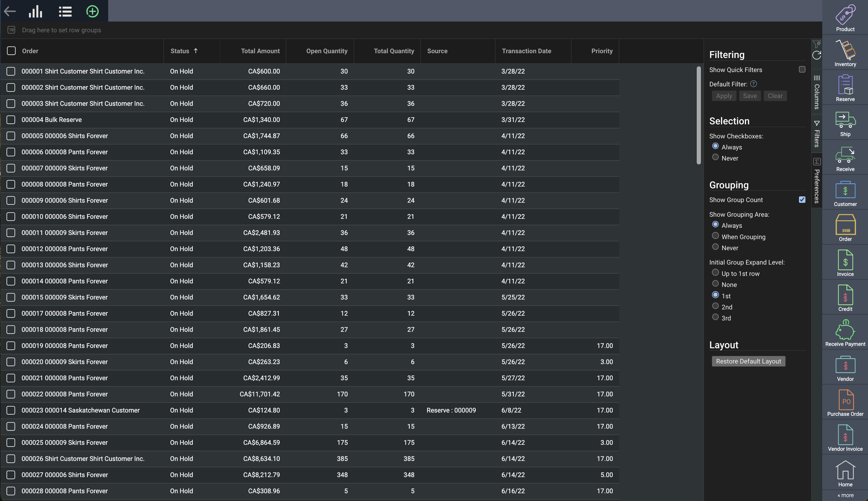Sort by the Status column header
Viewport: 868px width, 501px height.
(180, 51)
